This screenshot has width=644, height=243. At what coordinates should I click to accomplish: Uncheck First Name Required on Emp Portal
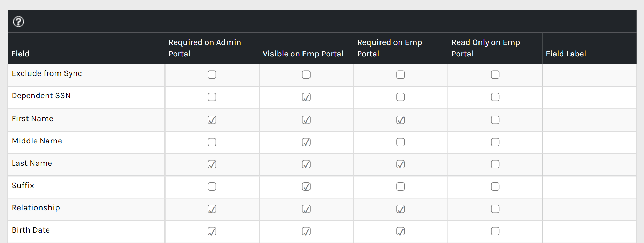click(400, 120)
